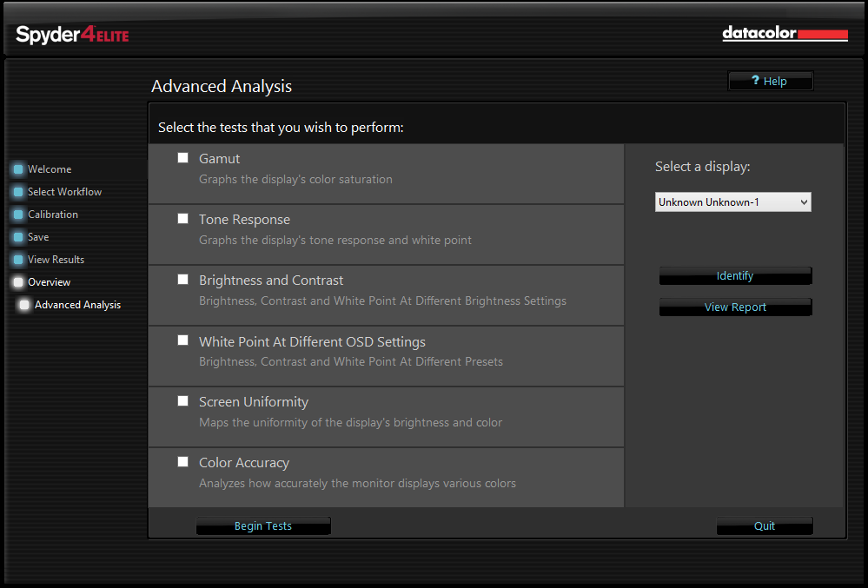
Task: Enable the Color Accuracy test
Action: click(182, 461)
